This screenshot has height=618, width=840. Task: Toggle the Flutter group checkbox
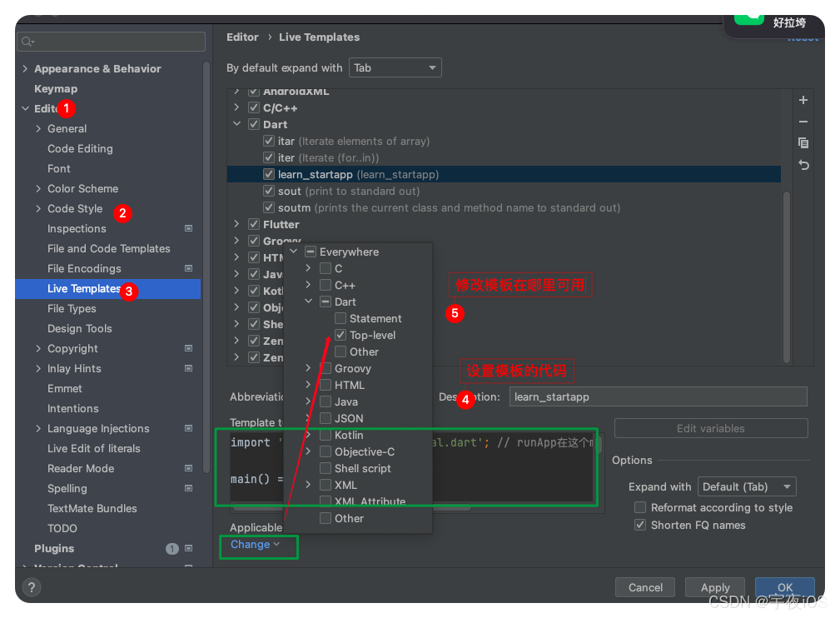(x=254, y=224)
